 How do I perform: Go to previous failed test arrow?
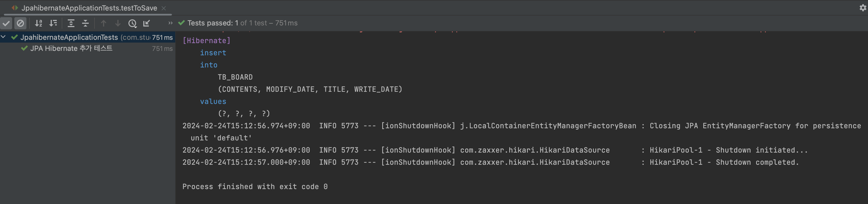tap(103, 23)
